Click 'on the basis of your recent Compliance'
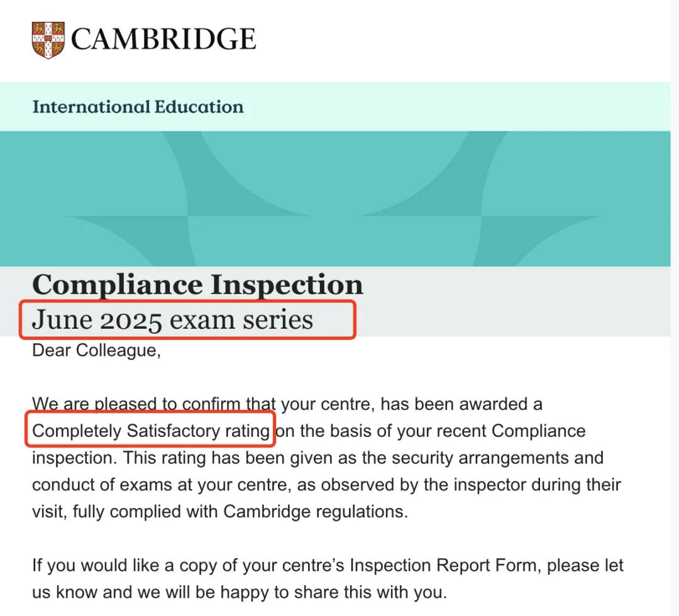Screen dimensions: 679x616 (431, 431)
